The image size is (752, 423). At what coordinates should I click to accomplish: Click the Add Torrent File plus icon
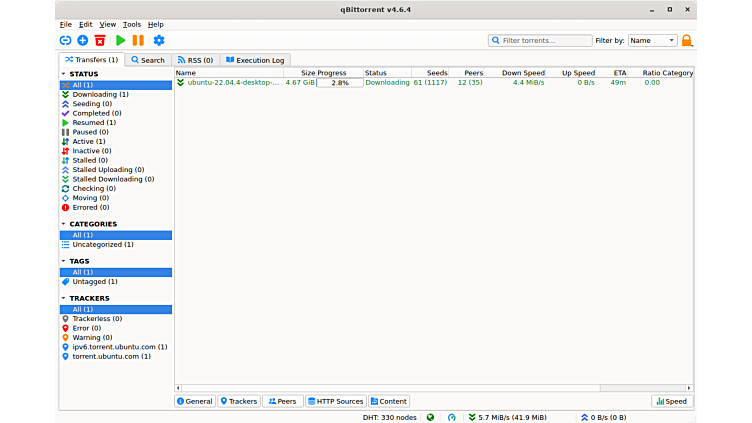(82, 40)
